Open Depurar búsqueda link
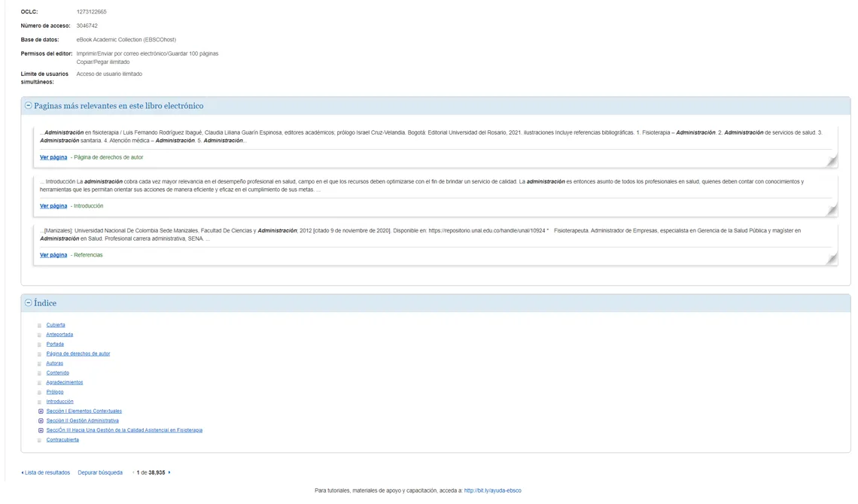Image resolution: width=858 pixels, height=504 pixels. coord(100,472)
